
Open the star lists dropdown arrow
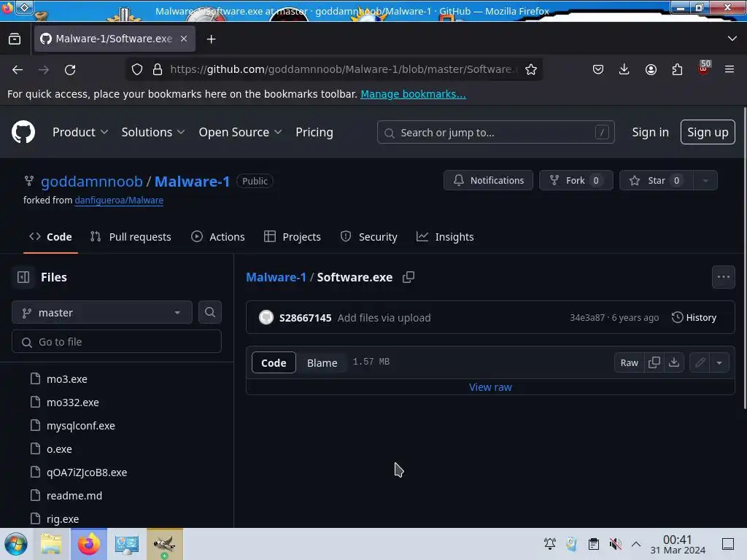coord(705,181)
